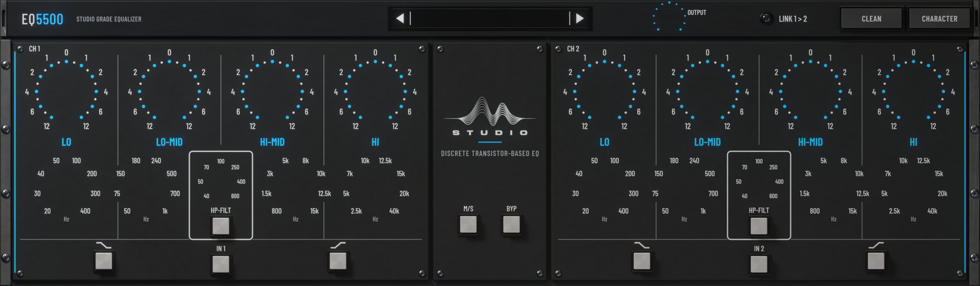This screenshot has height=286, width=980.
Task: Toggle CH 2 low shelf button
Action: [642, 261]
